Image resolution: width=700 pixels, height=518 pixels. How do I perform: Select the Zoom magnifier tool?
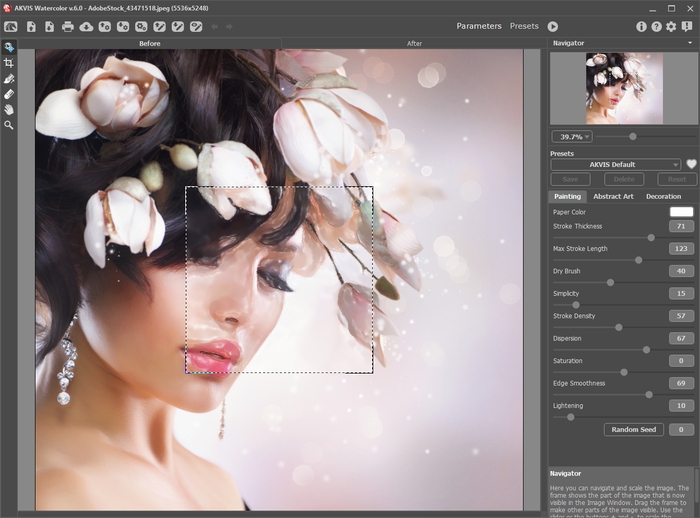click(8, 125)
